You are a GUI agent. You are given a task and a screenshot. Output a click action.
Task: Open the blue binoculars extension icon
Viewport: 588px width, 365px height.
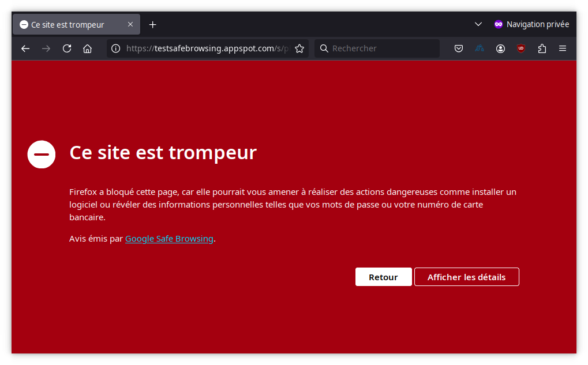tap(479, 48)
